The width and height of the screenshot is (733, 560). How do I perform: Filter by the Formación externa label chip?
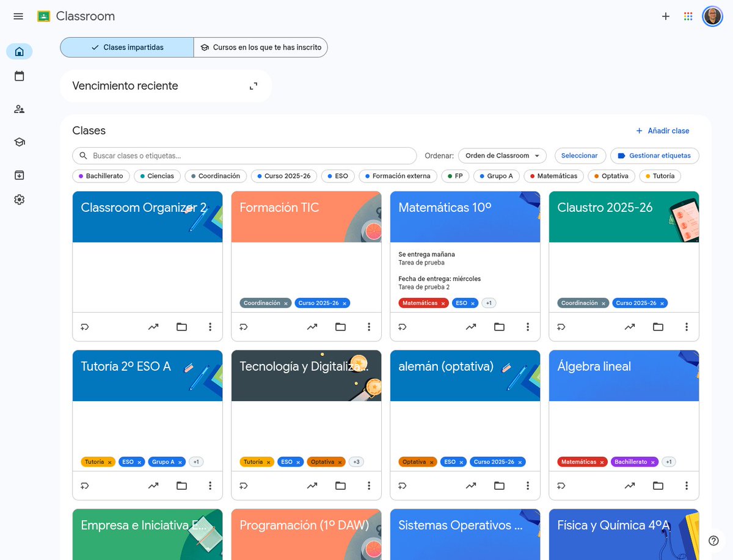[x=398, y=176]
